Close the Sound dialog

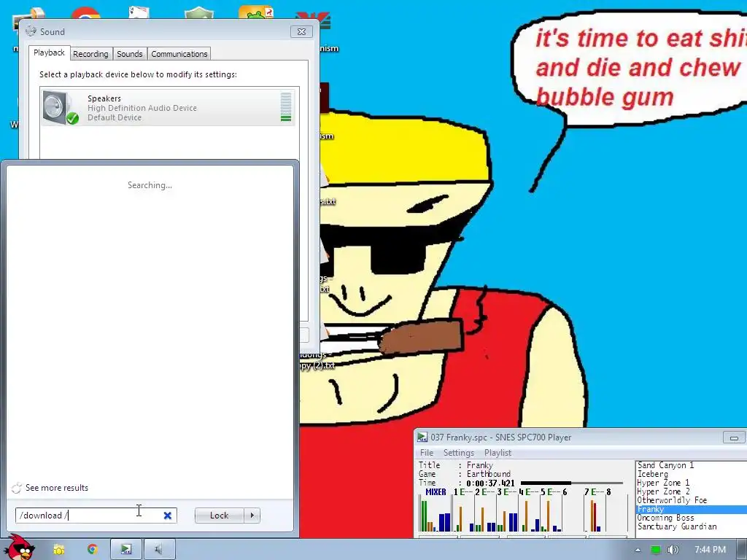301,31
